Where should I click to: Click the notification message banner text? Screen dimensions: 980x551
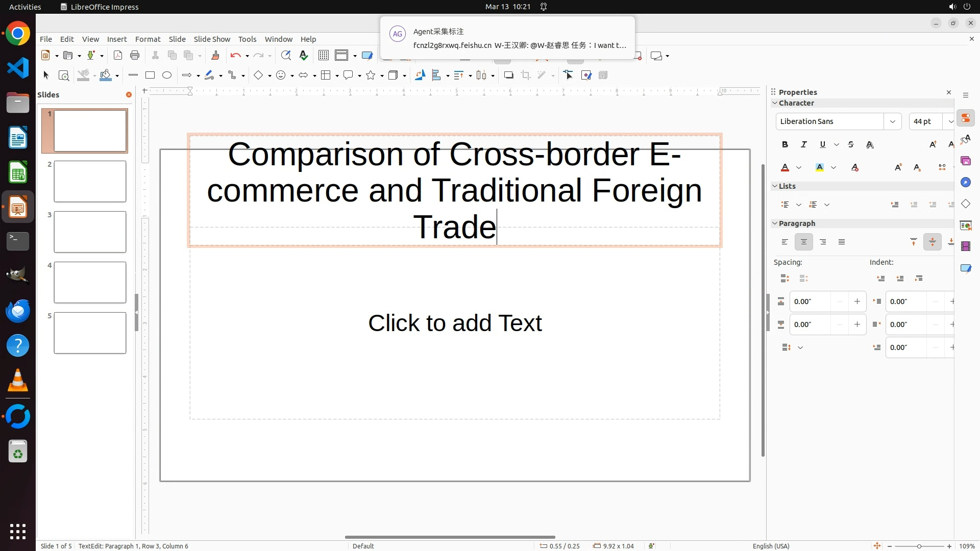point(519,45)
